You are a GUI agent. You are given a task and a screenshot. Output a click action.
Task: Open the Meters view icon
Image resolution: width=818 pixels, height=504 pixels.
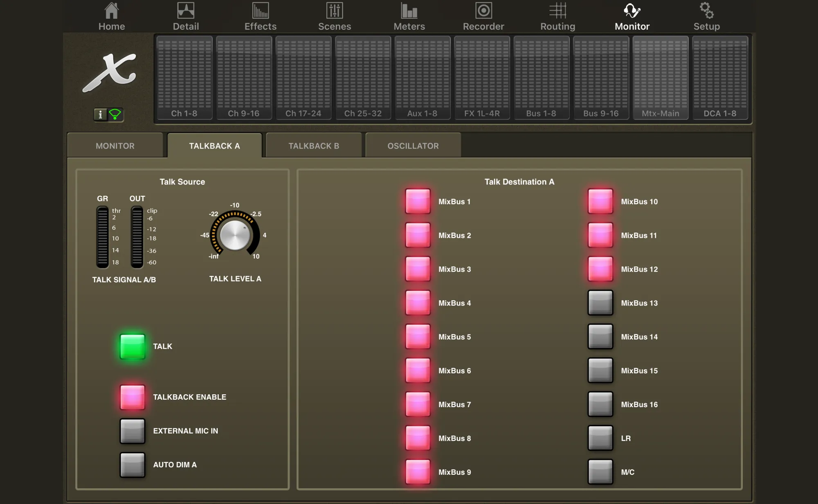[x=409, y=11]
